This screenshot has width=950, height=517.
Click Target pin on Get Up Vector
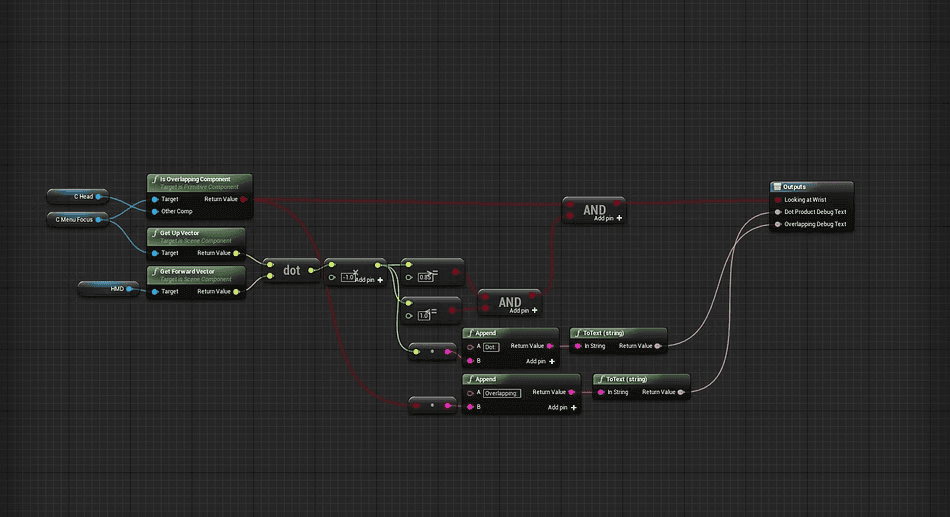click(155, 253)
